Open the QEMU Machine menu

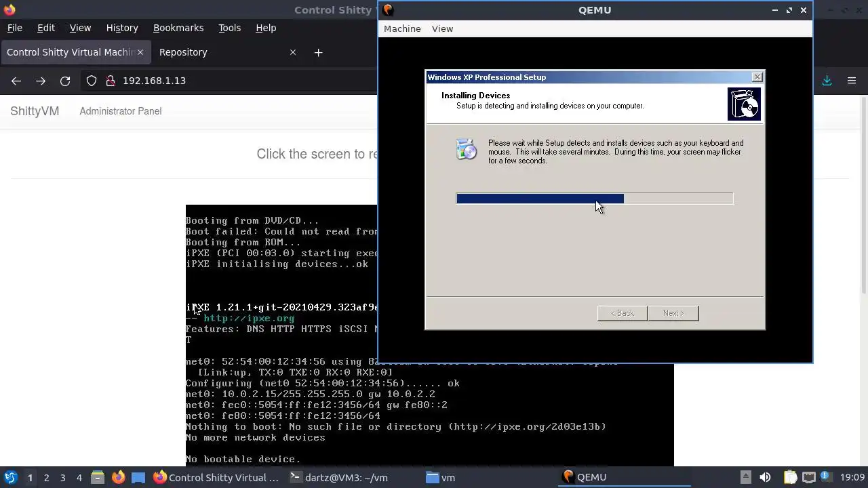(402, 28)
